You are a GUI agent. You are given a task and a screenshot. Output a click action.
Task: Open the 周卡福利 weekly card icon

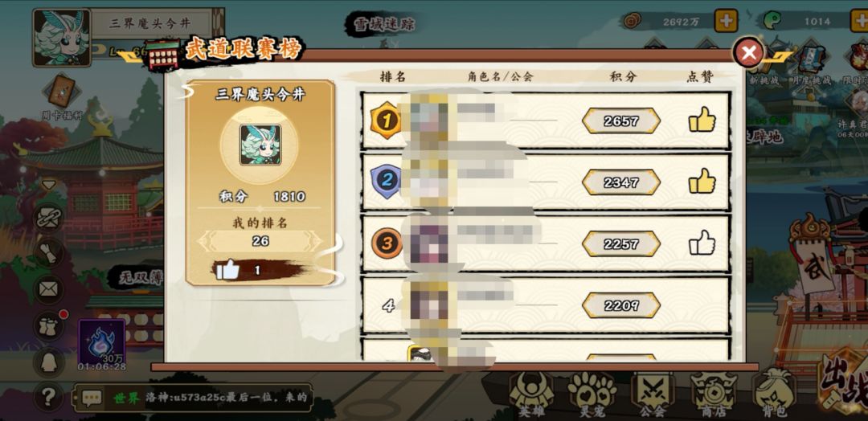coord(62,96)
